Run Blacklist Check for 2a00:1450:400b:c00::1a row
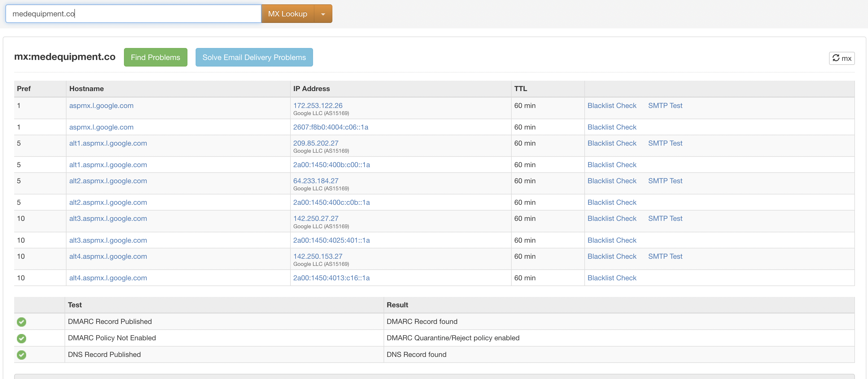This screenshot has height=379, width=868. click(x=612, y=165)
